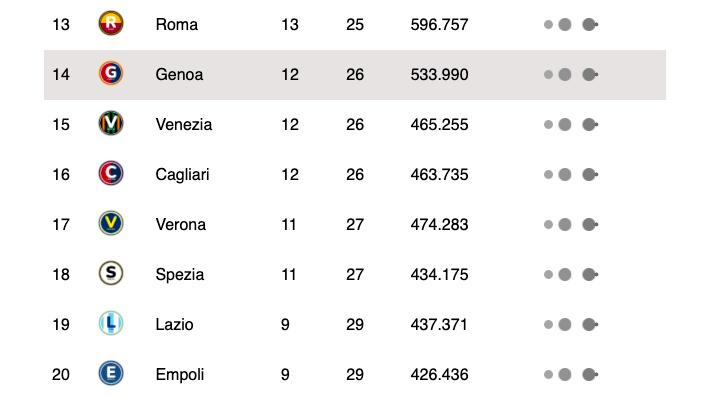The image size is (705, 398).
Task: Select the Spezia club crest
Action: coord(111,273)
